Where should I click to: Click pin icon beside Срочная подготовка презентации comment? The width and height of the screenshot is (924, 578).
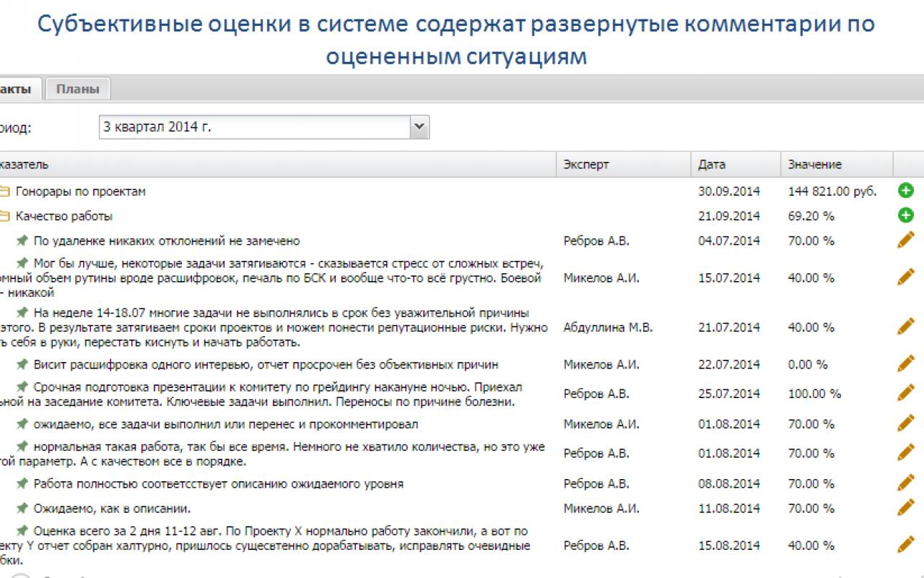(x=22, y=387)
